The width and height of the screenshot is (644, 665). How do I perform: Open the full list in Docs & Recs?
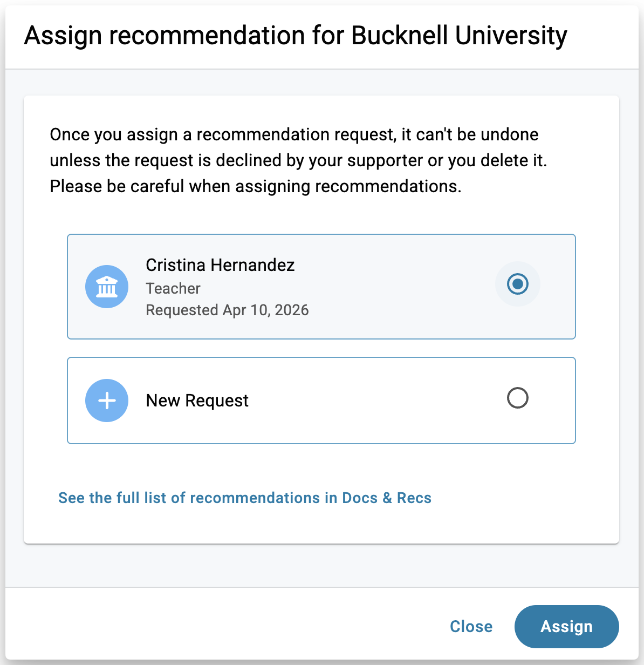coord(245,498)
